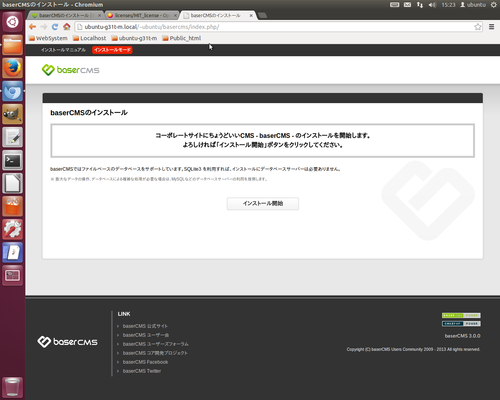Click the browser forward arrow
Viewport: 500px width, 400px height.
[44, 27]
